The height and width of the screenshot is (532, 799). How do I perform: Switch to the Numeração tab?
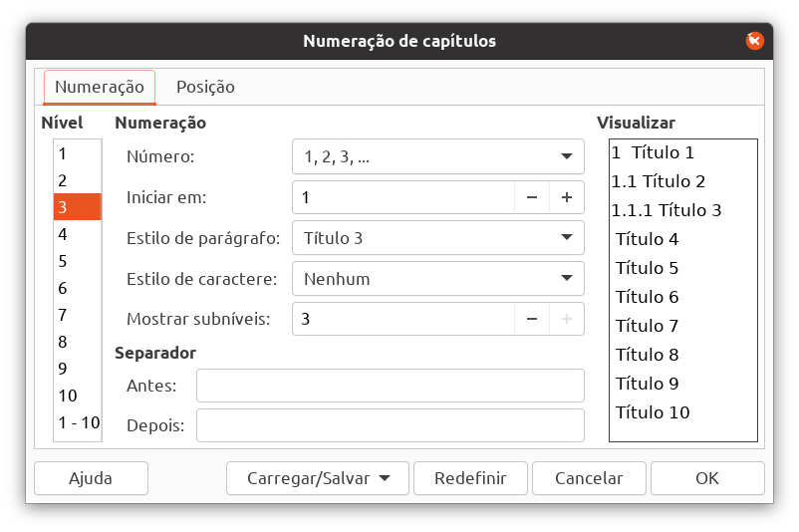point(100,87)
